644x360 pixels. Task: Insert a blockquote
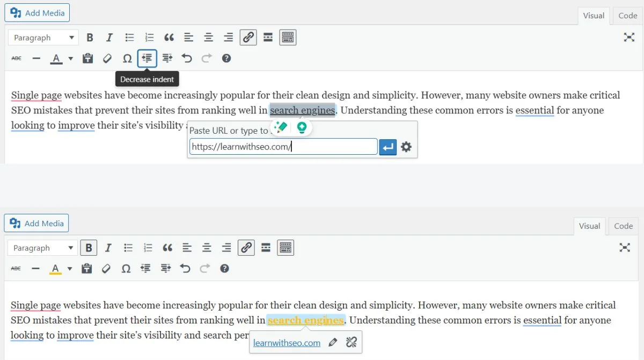click(x=169, y=37)
